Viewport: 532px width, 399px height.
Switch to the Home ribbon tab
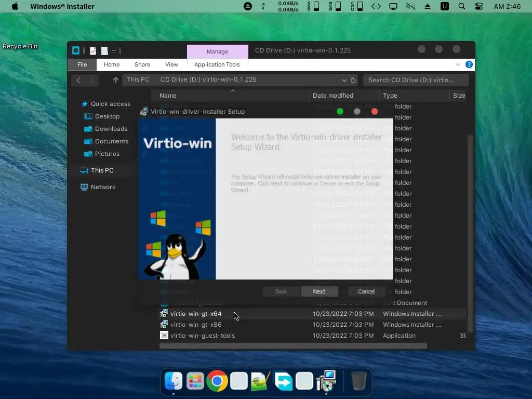[112, 64]
